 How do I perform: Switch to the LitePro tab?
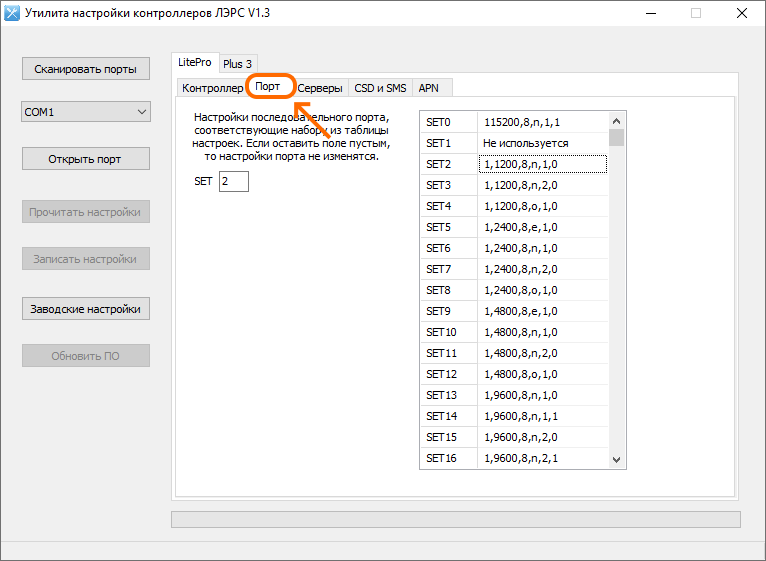point(194,62)
